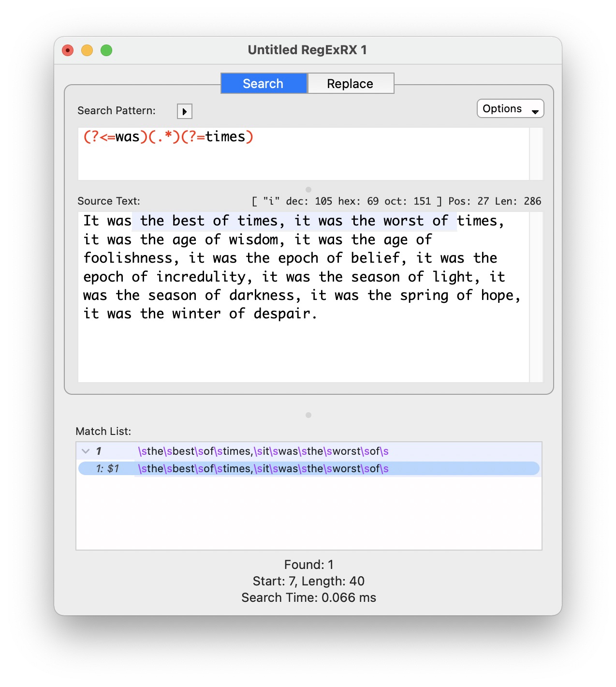Click the 'Start: 7, Length: 40' text

click(308, 581)
